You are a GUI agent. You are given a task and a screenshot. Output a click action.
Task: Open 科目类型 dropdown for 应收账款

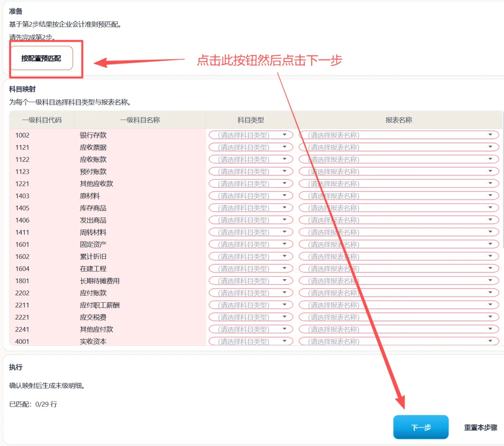tap(251, 160)
